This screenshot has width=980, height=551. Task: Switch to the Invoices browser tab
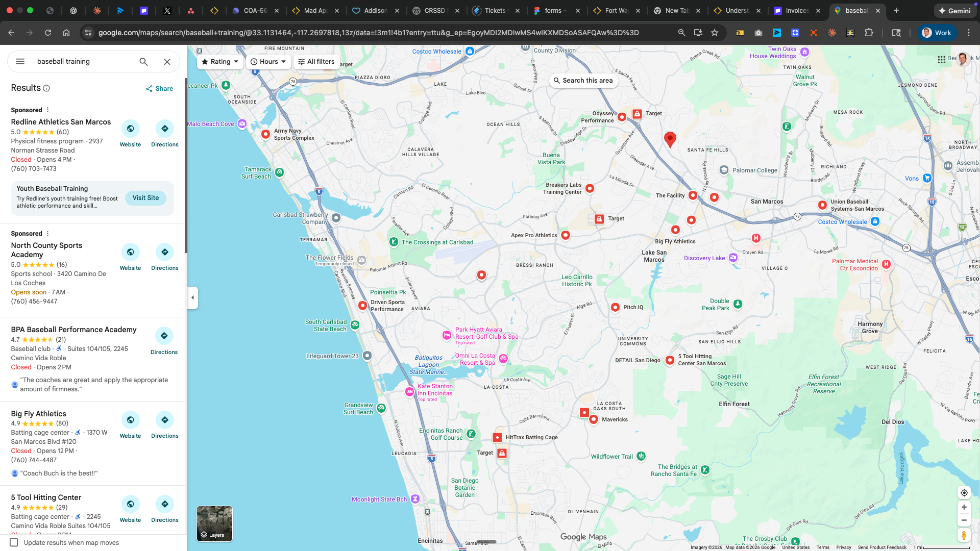coord(796,10)
